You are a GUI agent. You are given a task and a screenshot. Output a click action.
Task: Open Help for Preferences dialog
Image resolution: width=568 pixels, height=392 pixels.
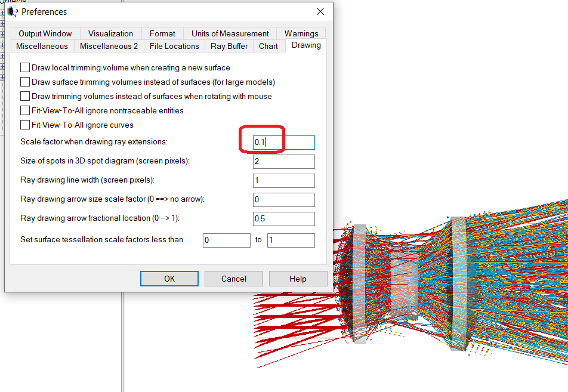[298, 279]
